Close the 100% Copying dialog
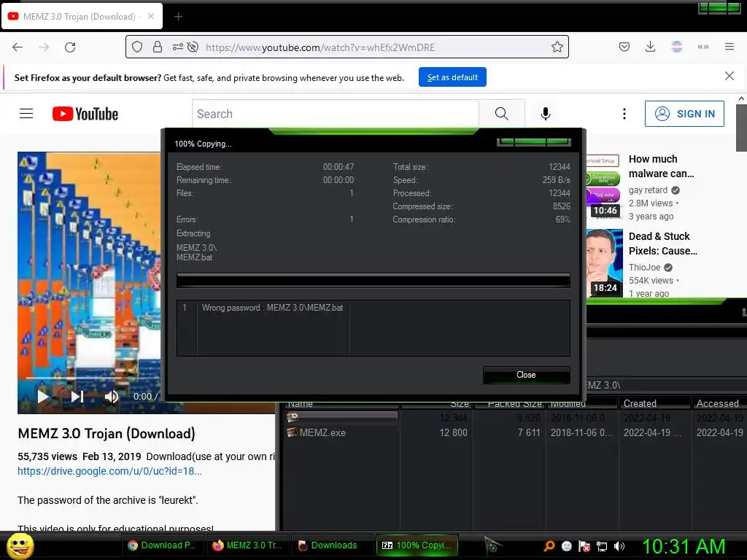 click(x=526, y=375)
